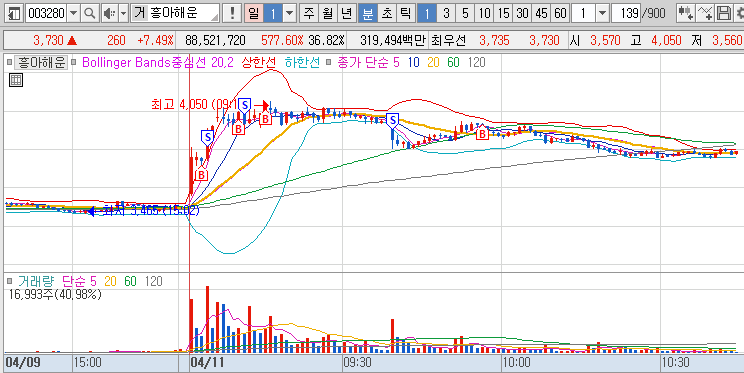Click the lowest B marker on the opening spike

click(202, 175)
